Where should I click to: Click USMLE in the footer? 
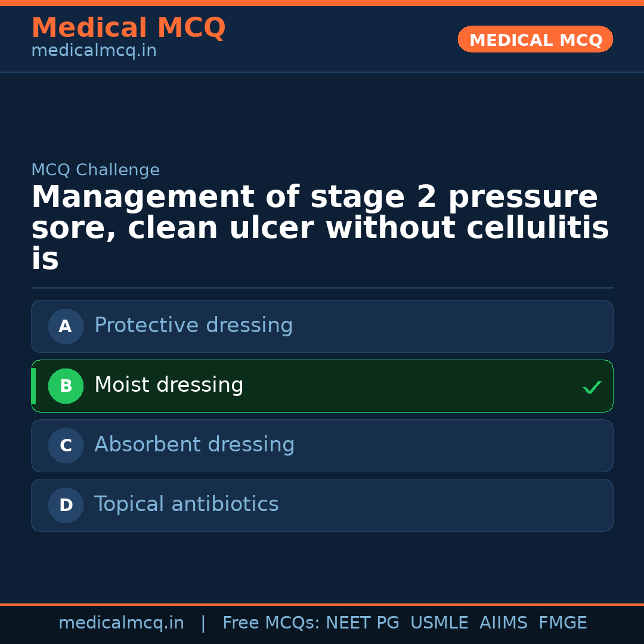(x=439, y=623)
